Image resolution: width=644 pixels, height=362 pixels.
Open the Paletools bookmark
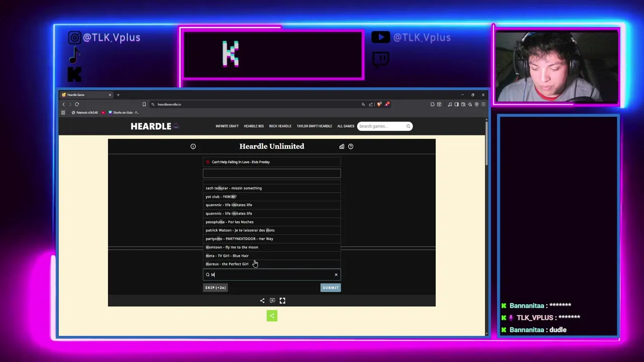(x=85, y=113)
